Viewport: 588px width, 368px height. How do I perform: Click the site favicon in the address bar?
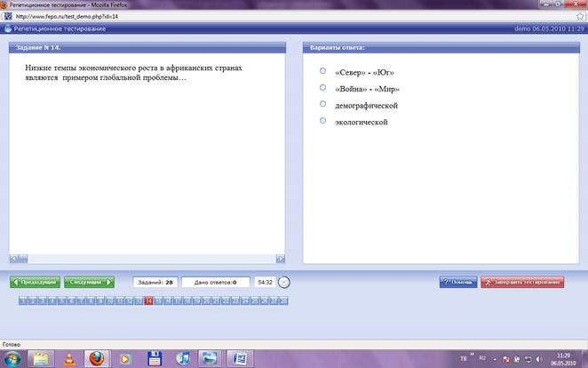8,16
